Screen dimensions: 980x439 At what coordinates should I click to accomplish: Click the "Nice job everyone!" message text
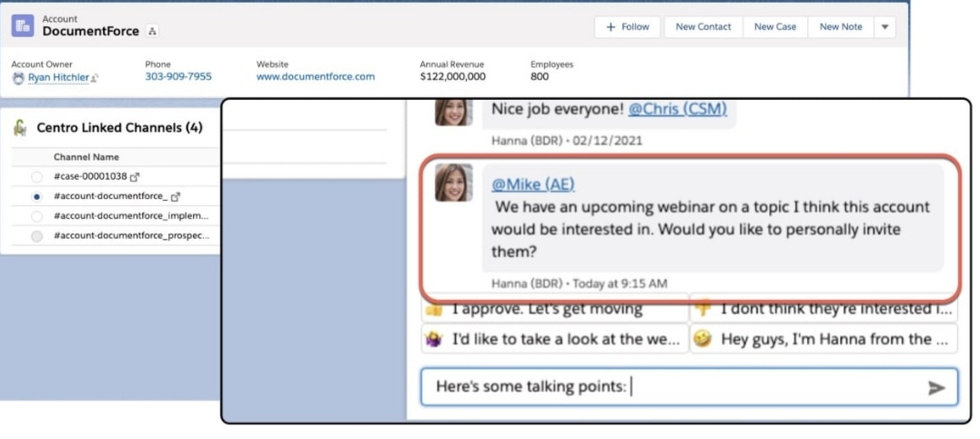click(x=558, y=109)
